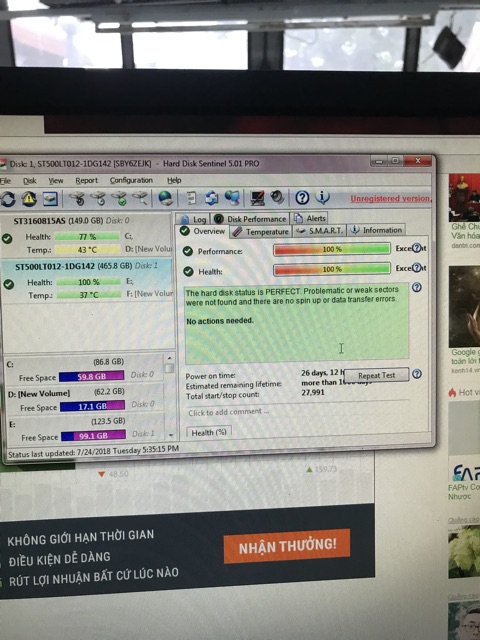This screenshot has height=640, width=480.
Task: Click the D: 17.1 GB free space bar
Action: [x=93, y=406]
